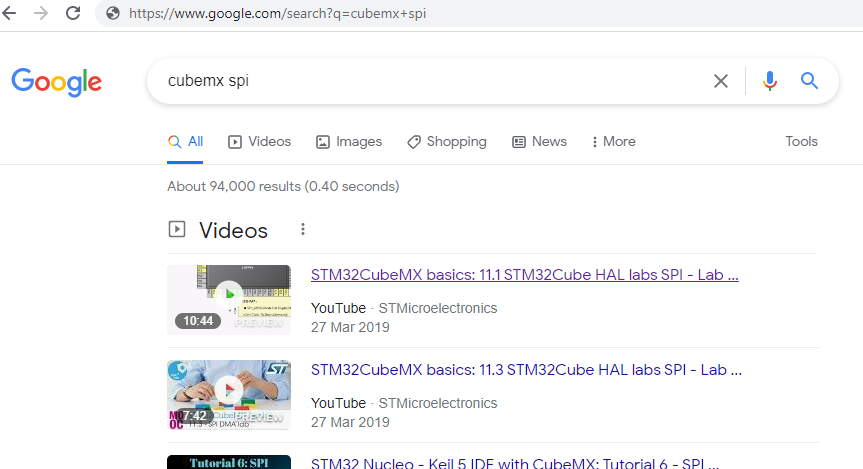Expand the More search categories menu

click(x=614, y=142)
